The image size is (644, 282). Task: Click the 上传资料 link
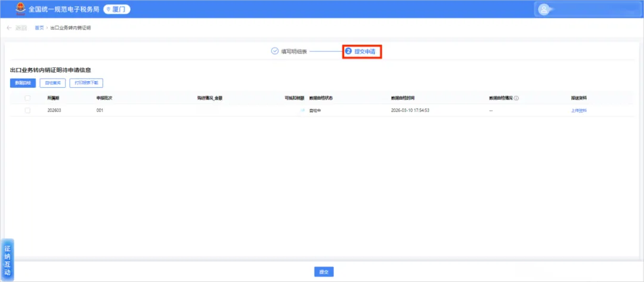578,111
